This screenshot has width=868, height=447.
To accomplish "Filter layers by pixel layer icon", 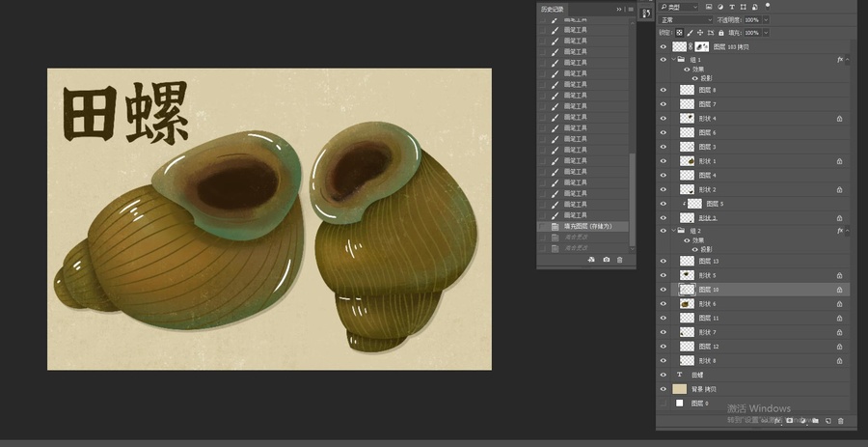I will click(709, 7).
